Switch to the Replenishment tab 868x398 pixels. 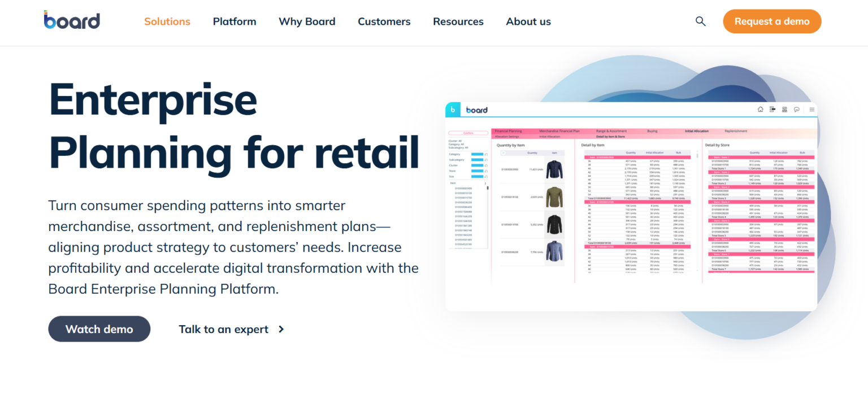tap(736, 130)
